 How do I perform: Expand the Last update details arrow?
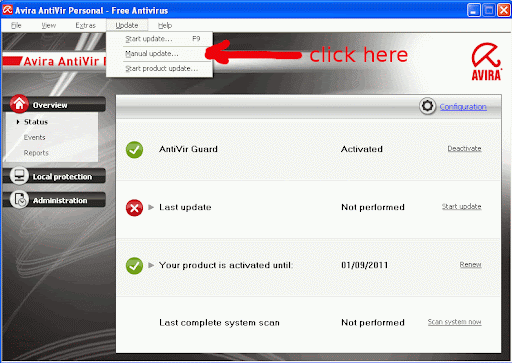(x=151, y=207)
